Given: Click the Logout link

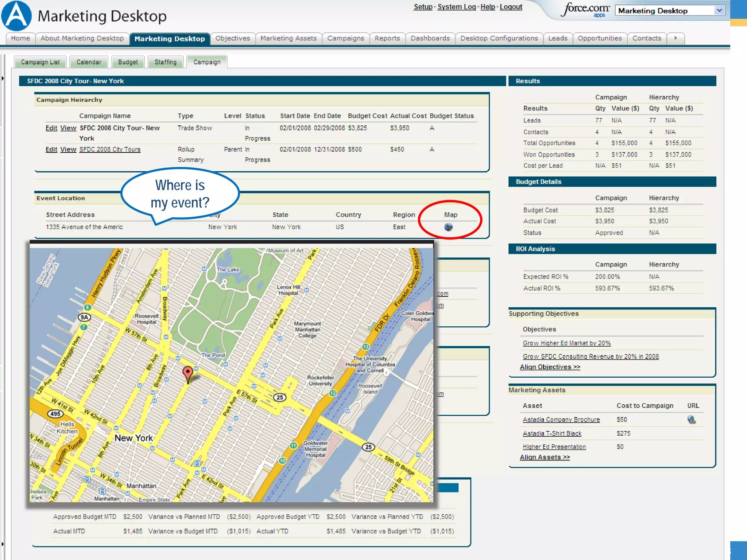Looking at the screenshot, I should [x=511, y=7].
